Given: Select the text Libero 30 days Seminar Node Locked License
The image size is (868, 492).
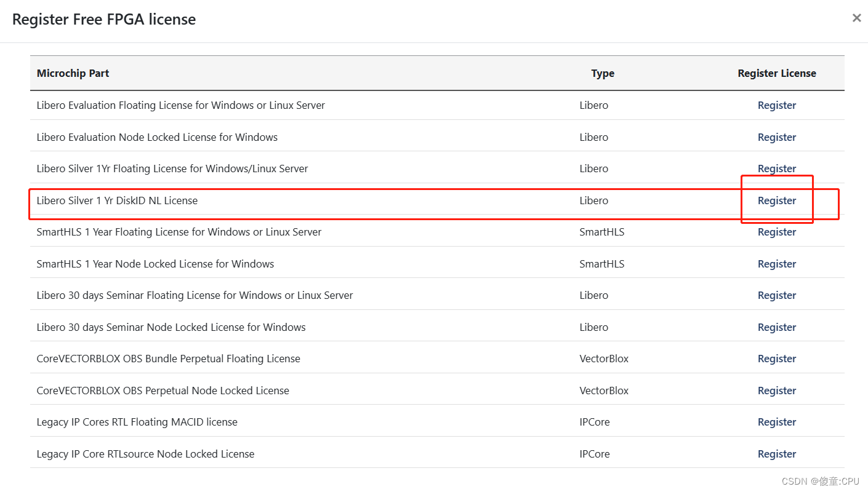Looking at the screenshot, I should click(x=171, y=327).
